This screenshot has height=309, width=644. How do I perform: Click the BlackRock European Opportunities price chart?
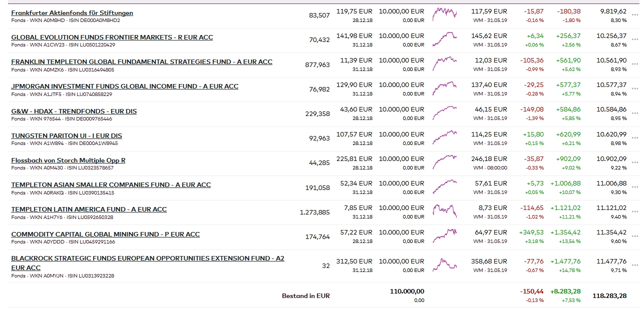click(x=445, y=264)
